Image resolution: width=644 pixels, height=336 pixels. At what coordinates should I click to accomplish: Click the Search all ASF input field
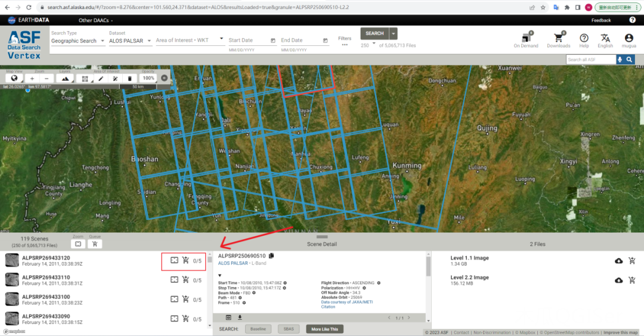tap(590, 60)
